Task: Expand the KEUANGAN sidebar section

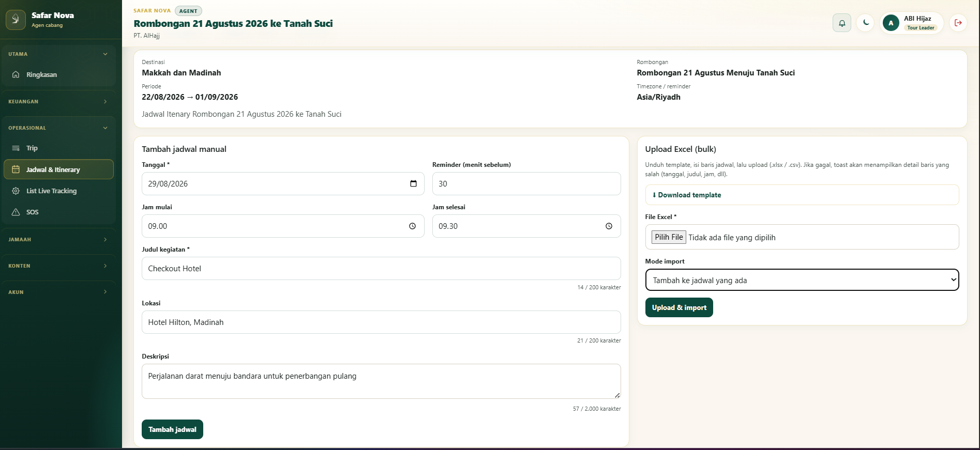Action: [58, 102]
